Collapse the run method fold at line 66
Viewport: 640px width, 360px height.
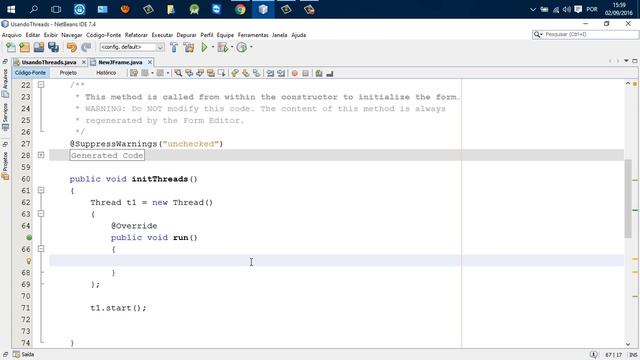click(x=41, y=249)
